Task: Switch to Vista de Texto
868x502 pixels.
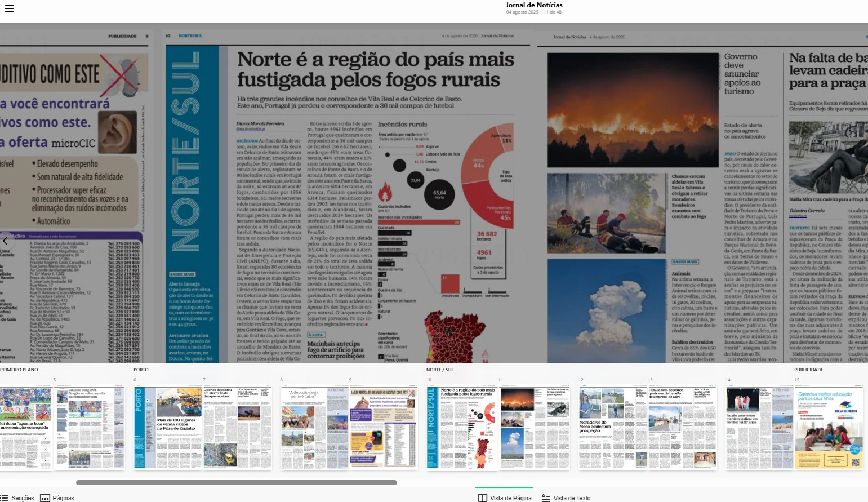Action: [x=566, y=498]
